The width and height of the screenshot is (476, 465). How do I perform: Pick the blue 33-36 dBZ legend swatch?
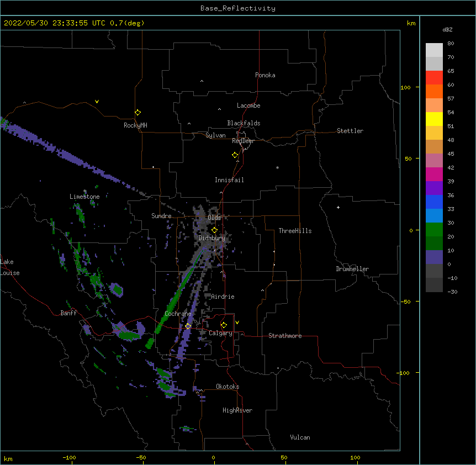[434, 202]
